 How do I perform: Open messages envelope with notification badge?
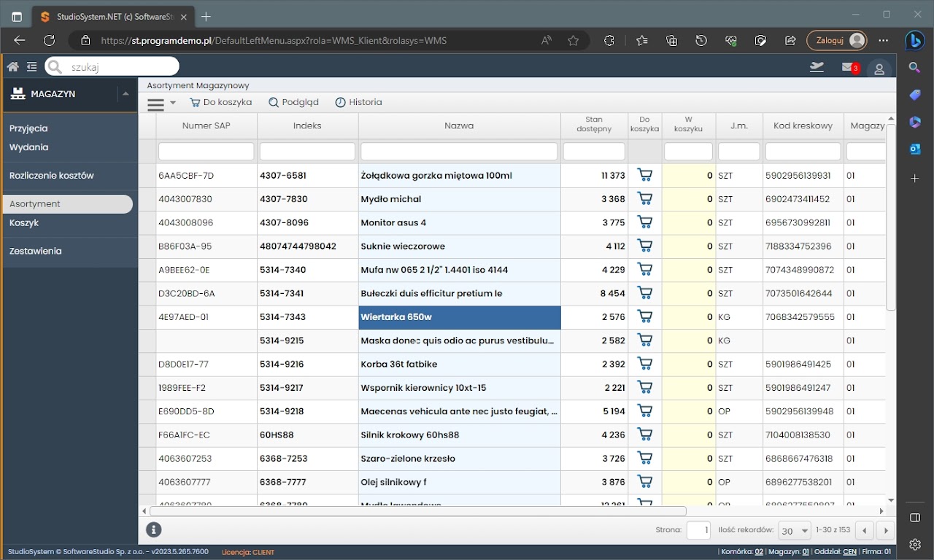[x=849, y=67]
